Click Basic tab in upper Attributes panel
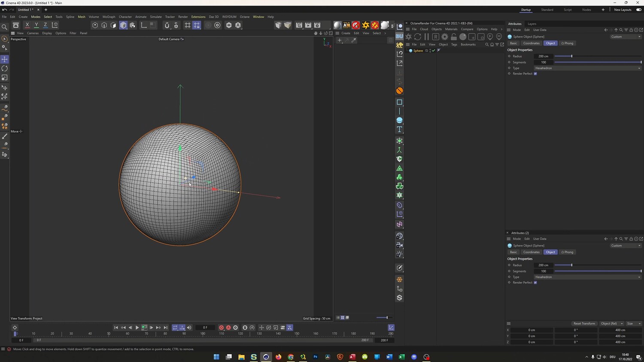This screenshot has width=644, height=362. click(513, 43)
